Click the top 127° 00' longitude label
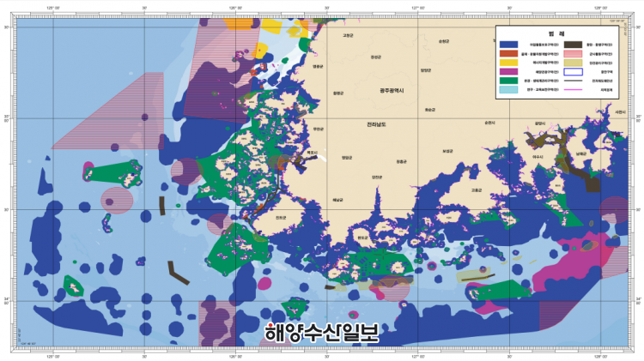This screenshot has width=644, height=361. [x=418, y=8]
